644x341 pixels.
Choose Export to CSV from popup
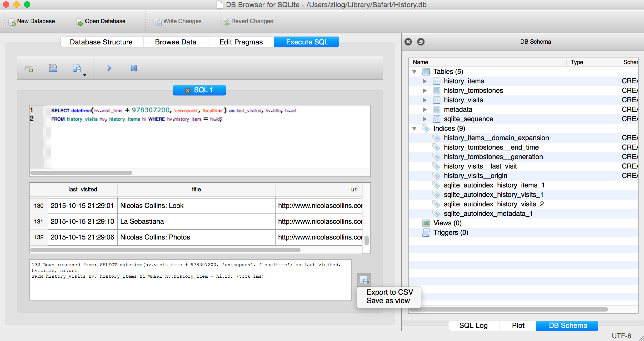[x=390, y=292]
